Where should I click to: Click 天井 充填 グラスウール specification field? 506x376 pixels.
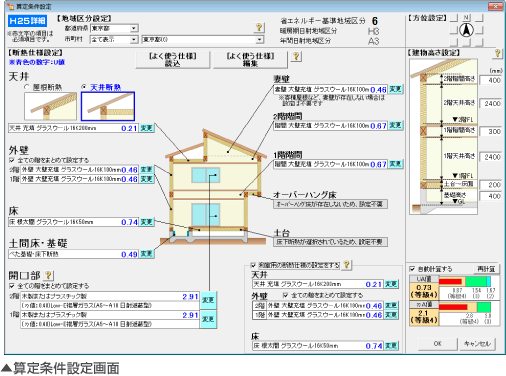[73, 128]
